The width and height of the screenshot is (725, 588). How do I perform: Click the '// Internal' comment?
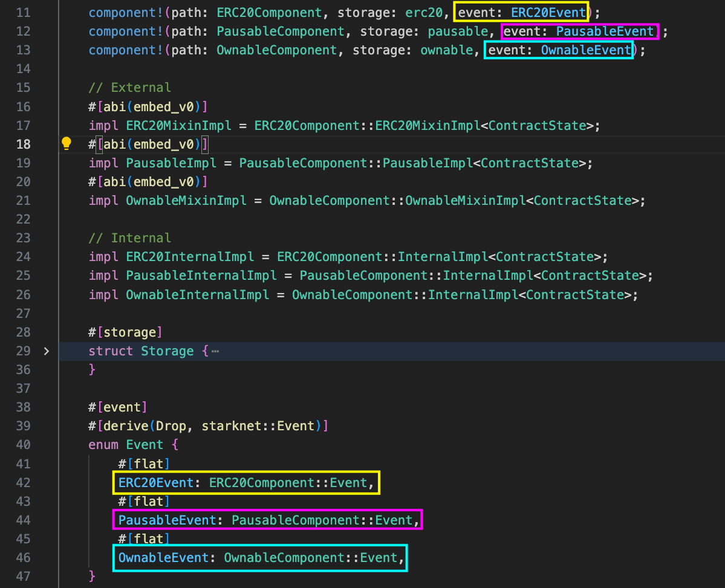coord(129,237)
